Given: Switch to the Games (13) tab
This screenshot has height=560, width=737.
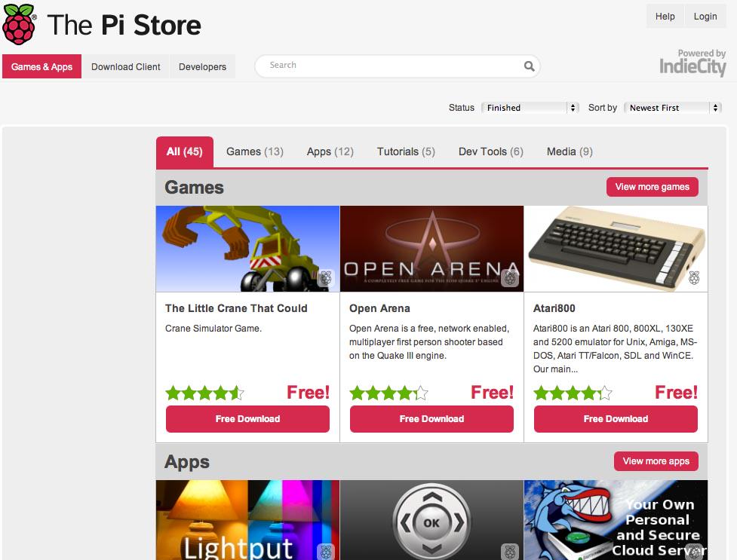Looking at the screenshot, I should [255, 151].
